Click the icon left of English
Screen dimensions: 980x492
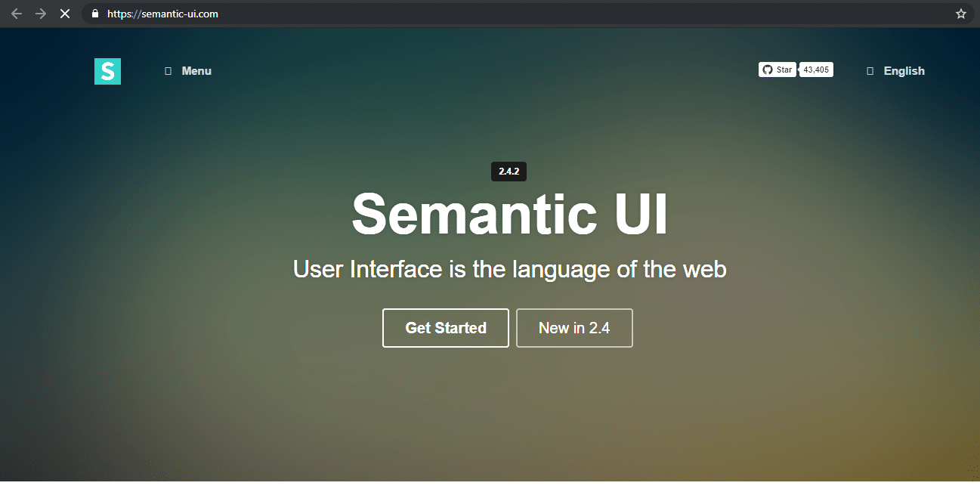(x=870, y=71)
